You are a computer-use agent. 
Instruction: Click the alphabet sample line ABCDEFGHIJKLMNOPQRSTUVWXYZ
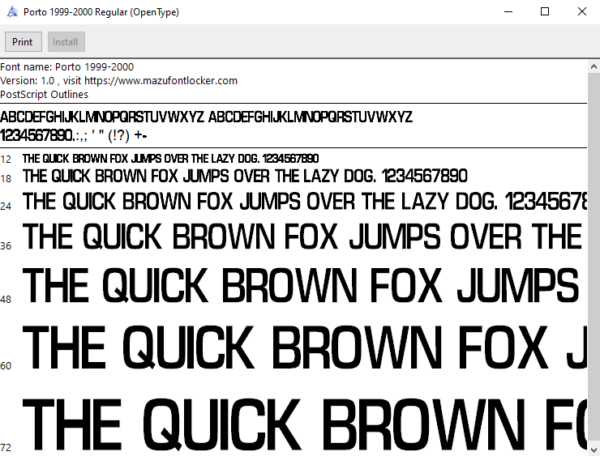[206, 117]
